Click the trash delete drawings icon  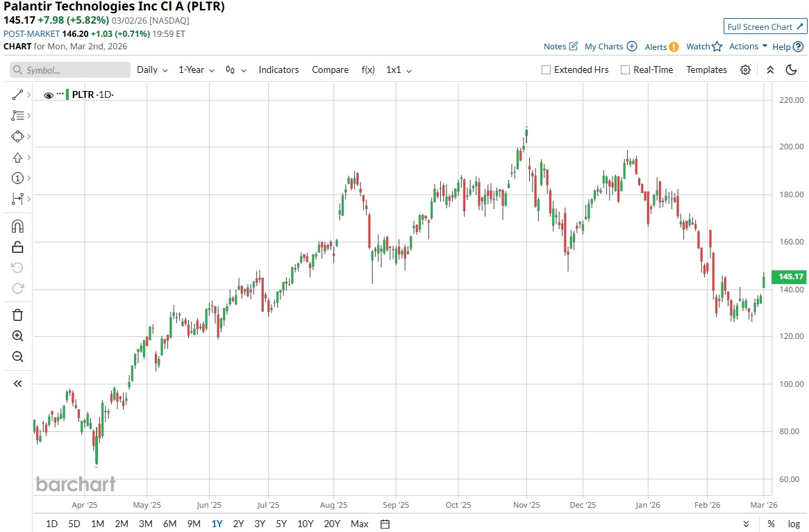click(17, 315)
